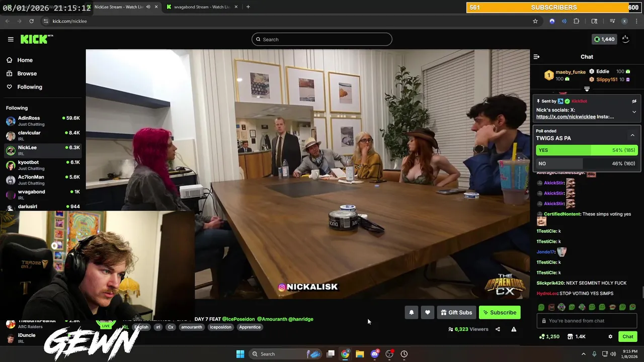This screenshot has height=362, width=644.
Task: Open Chrome from the taskbar
Action: pos(345,354)
